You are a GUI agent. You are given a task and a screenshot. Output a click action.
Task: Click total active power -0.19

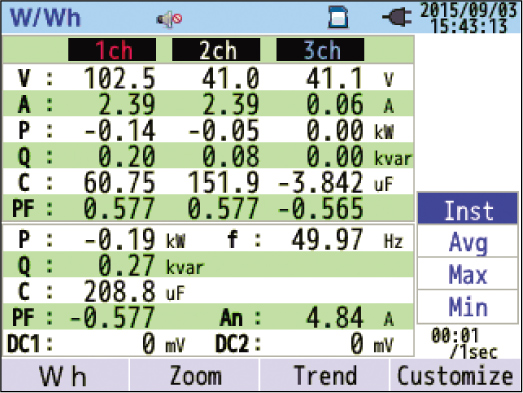[120, 239]
